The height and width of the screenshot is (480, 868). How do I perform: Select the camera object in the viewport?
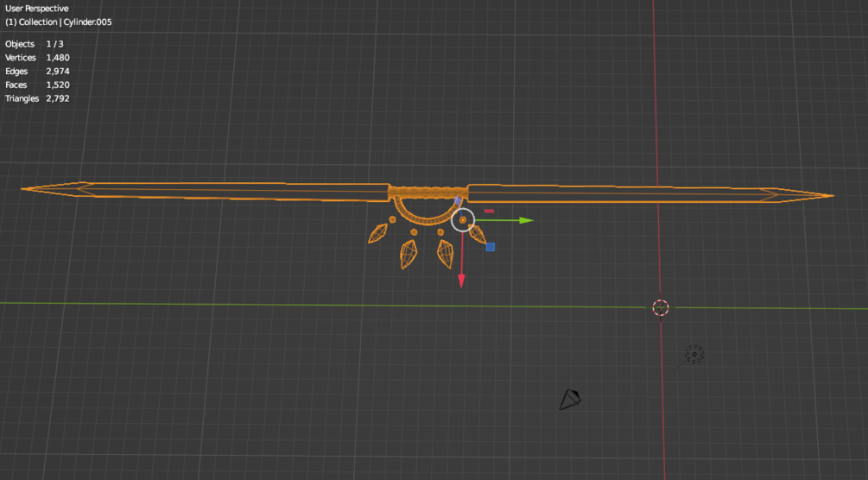pos(570,400)
